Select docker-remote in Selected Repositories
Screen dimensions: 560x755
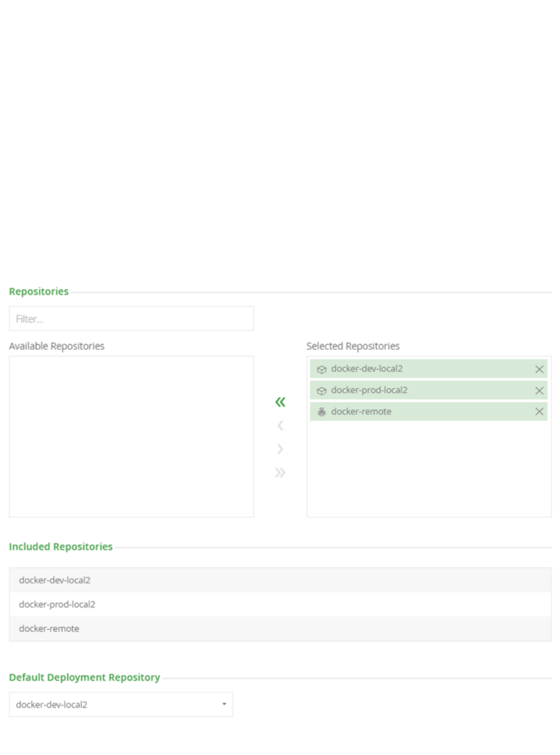(x=361, y=412)
